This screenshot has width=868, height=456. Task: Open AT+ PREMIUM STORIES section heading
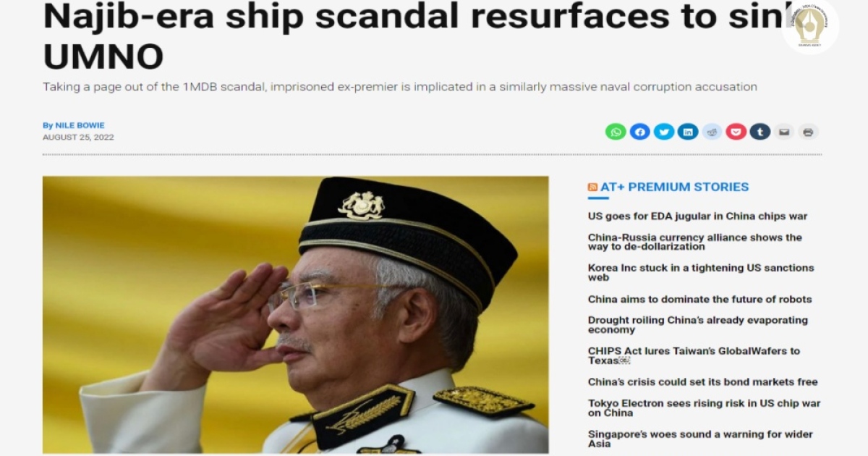(x=674, y=187)
